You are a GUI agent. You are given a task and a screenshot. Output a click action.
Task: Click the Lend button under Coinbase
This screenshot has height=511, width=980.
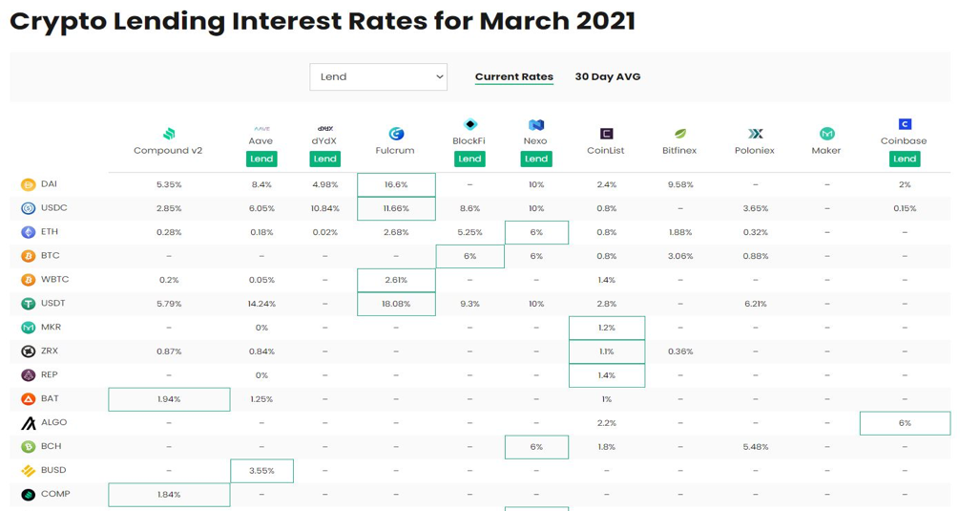click(905, 159)
